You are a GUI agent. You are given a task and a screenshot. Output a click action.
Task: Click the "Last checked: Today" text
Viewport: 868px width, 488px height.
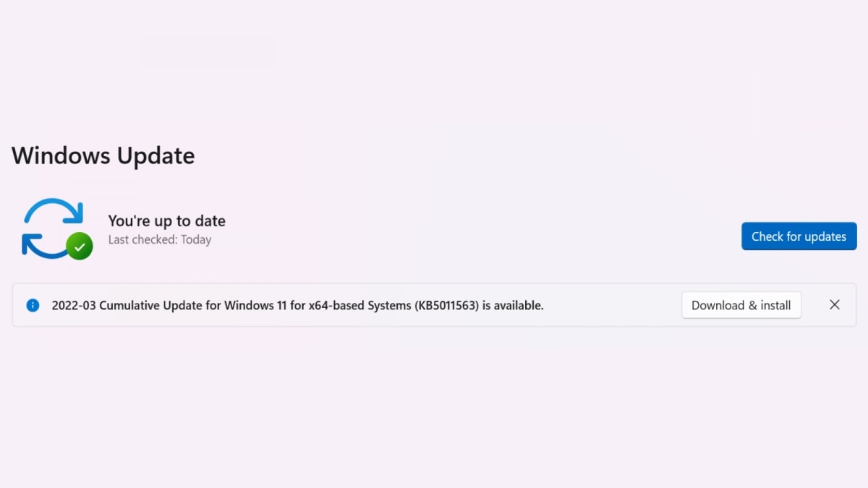coord(159,240)
